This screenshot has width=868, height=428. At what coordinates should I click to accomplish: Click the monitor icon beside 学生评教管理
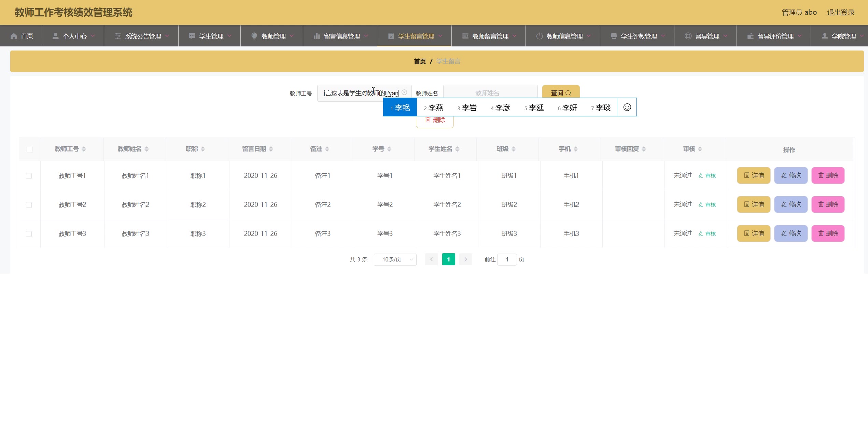614,36
